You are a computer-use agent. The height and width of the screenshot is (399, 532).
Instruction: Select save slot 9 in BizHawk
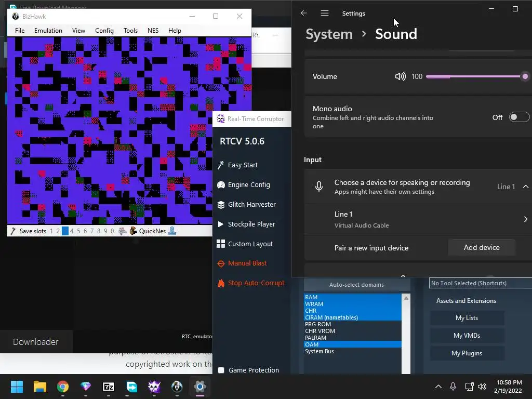coord(105,231)
